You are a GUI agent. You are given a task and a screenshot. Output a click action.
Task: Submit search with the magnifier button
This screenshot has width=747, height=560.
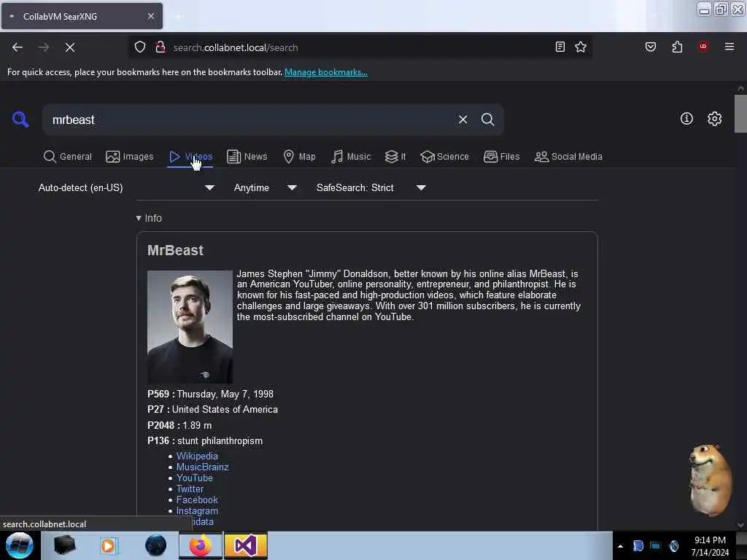pos(488,120)
